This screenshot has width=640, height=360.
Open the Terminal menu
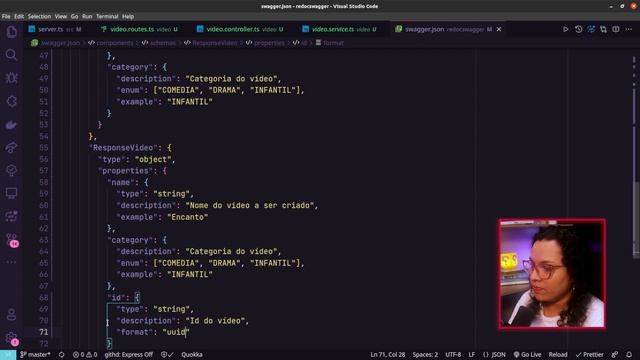tap(107, 17)
